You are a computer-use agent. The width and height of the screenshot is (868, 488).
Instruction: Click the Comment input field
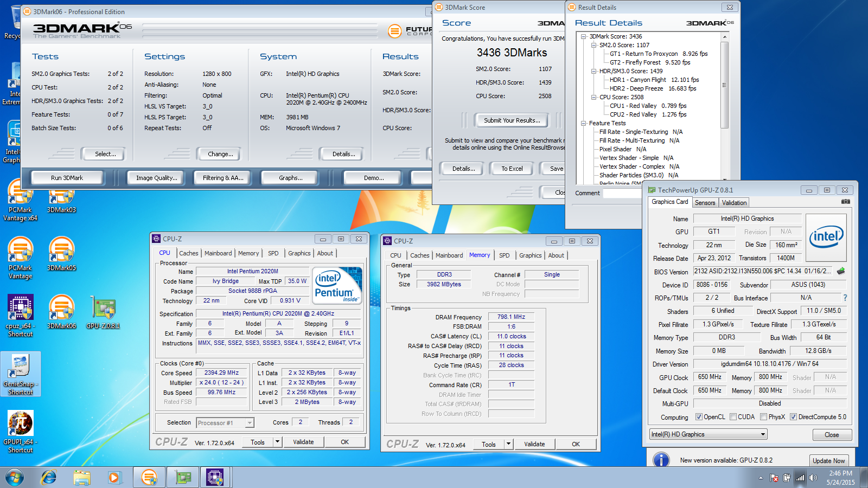pos(622,193)
